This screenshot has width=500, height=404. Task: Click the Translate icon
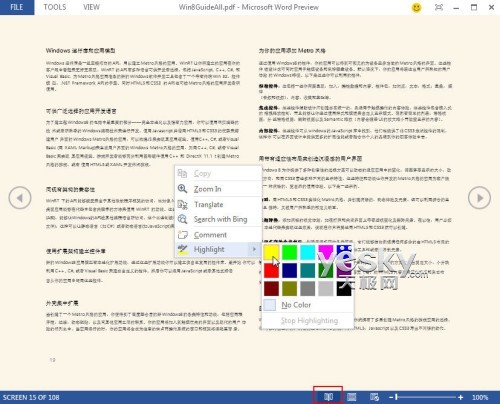point(182,204)
